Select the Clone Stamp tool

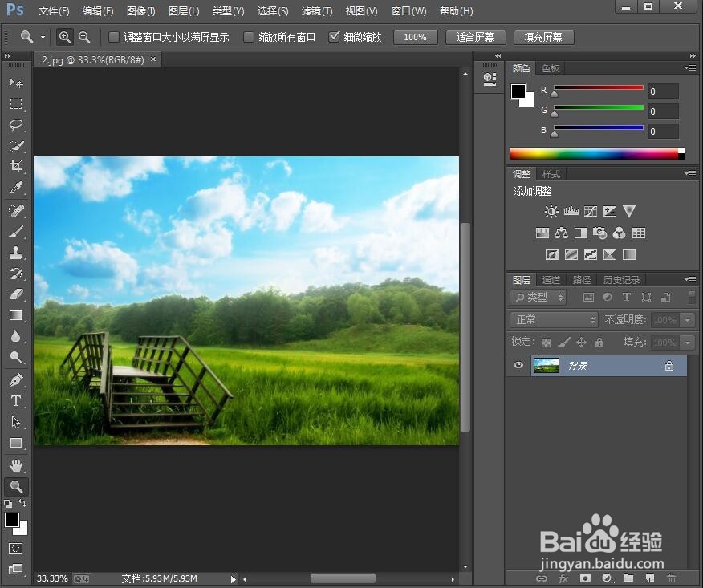[x=16, y=253]
